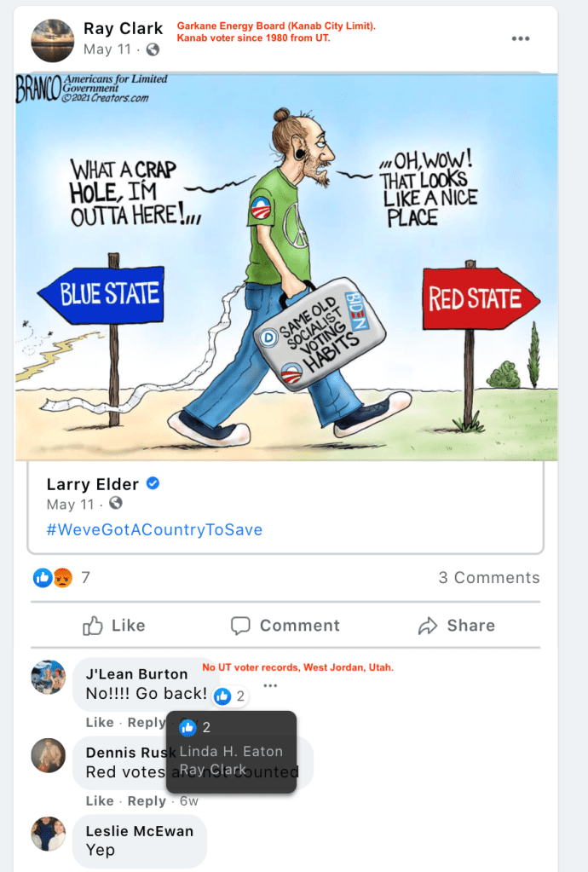Image resolution: width=588 pixels, height=872 pixels.
Task: Share the post using Share button
Action: 456,625
